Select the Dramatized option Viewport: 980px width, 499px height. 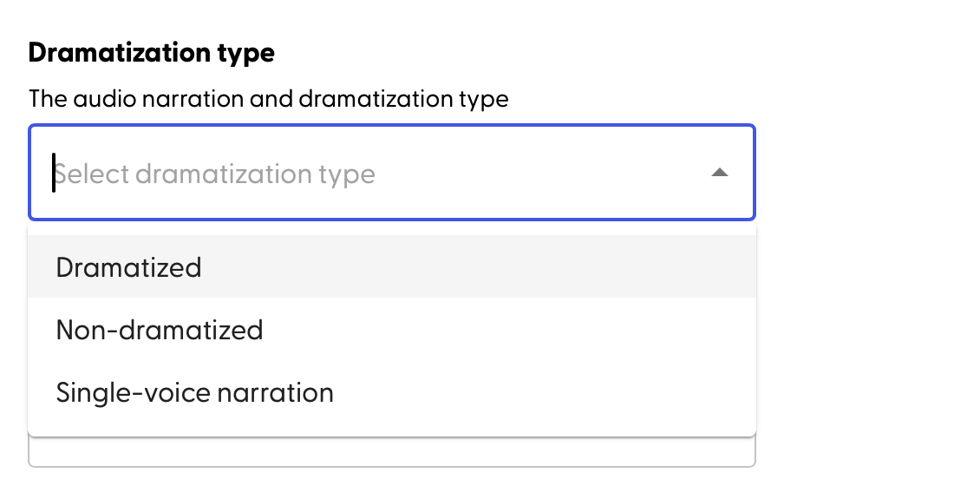tap(128, 266)
